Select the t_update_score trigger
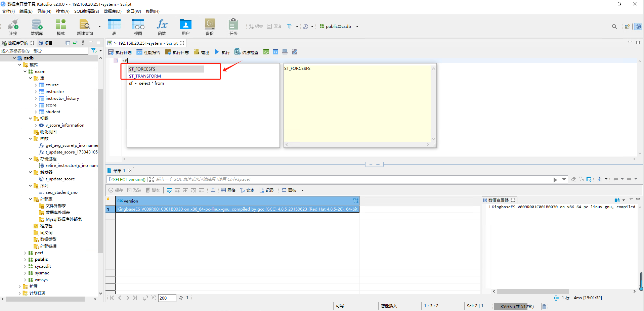The width and height of the screenshot is (644, 311). tap(60, 179)
